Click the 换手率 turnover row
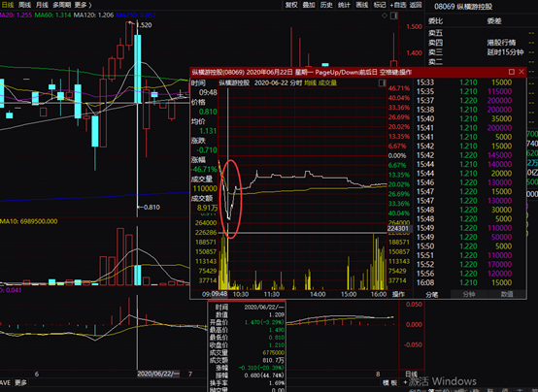This screenshot has width=538, height=392. pos(247,382)
